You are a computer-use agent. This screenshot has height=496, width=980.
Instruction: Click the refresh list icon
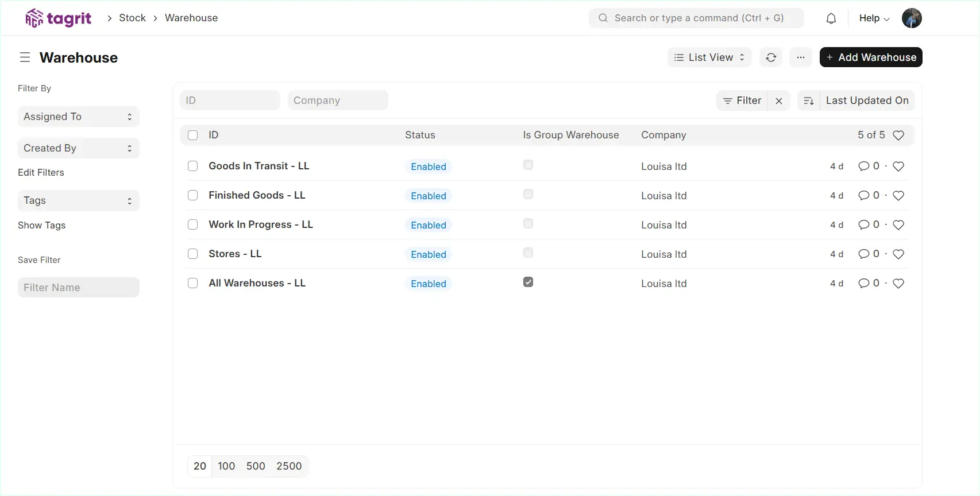pos(771,57)
